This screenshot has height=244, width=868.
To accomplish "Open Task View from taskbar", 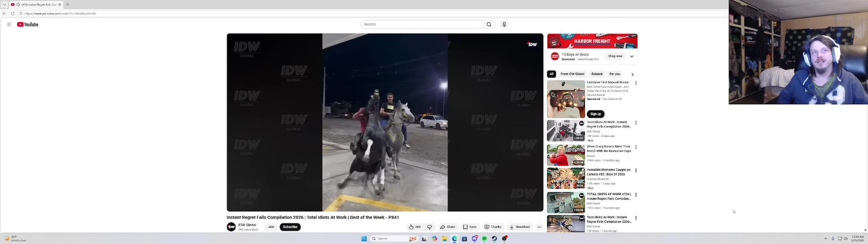I will pos(424,239).
